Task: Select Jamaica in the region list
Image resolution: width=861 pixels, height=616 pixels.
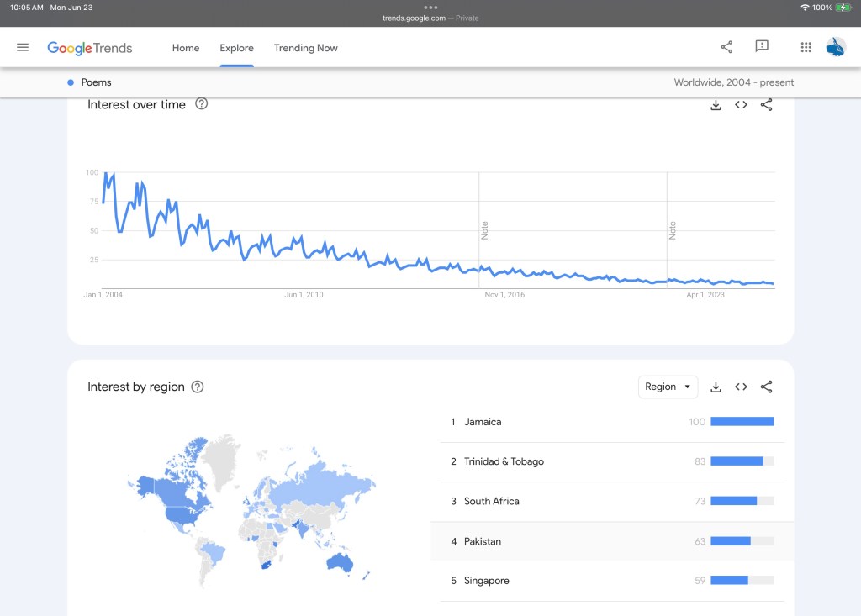Action: tap(483, 422)
